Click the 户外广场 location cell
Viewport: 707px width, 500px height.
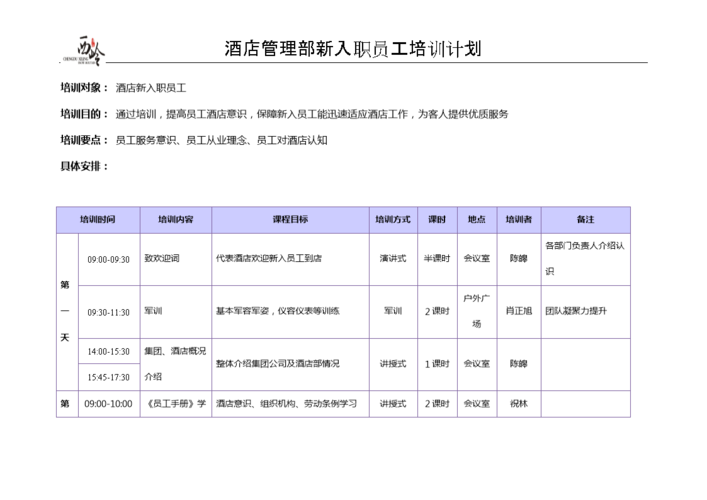click(477, 311)
